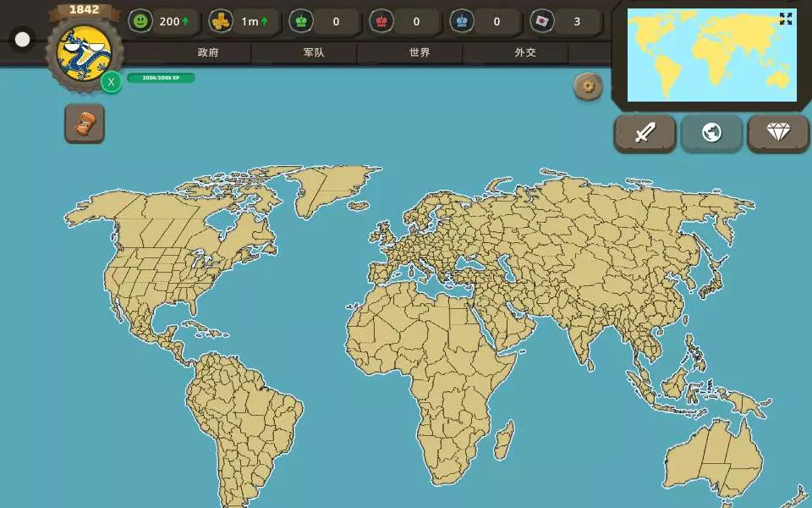The width and height of the screenshot is (812, 508).
Task: Click the green smiley happiness icon
Action: 140,21
